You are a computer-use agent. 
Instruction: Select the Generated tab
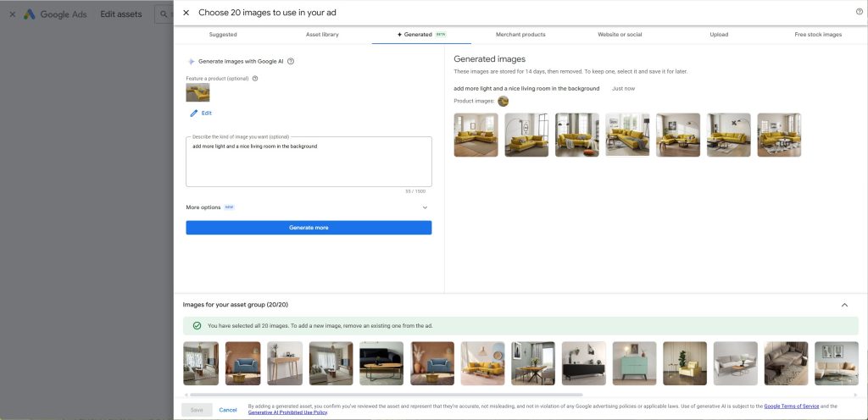pos(421,34)
